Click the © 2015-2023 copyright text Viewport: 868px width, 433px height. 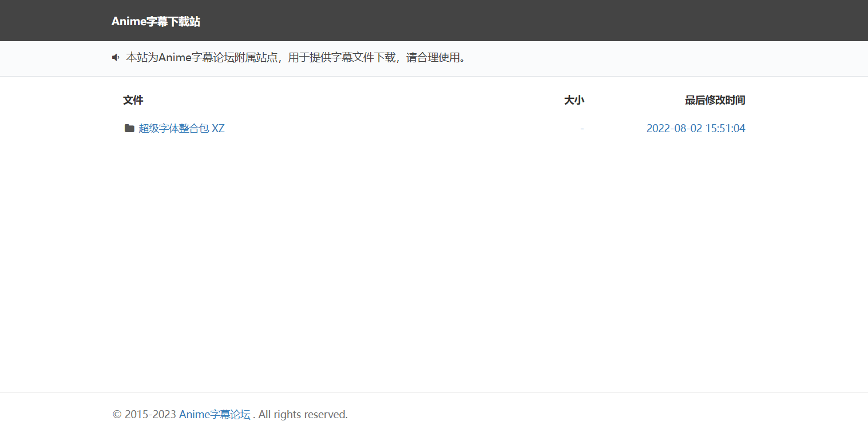pos(144,415)
